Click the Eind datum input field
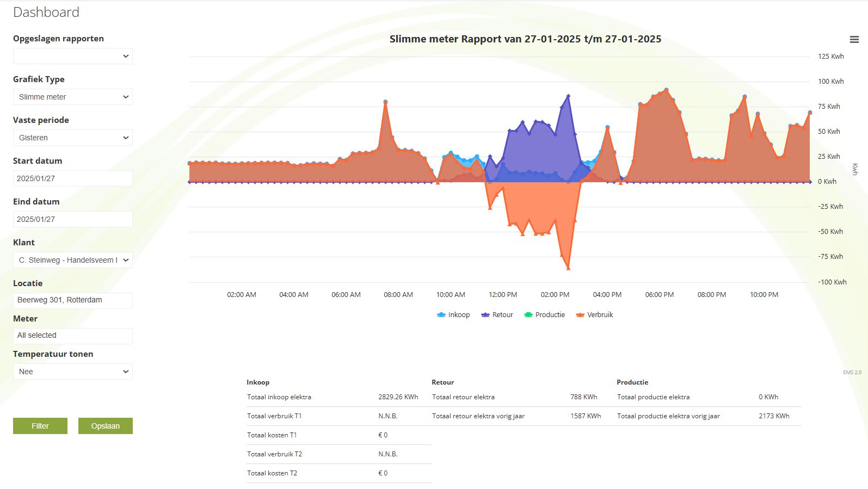The image size is (868, 489). coord(73,219)
